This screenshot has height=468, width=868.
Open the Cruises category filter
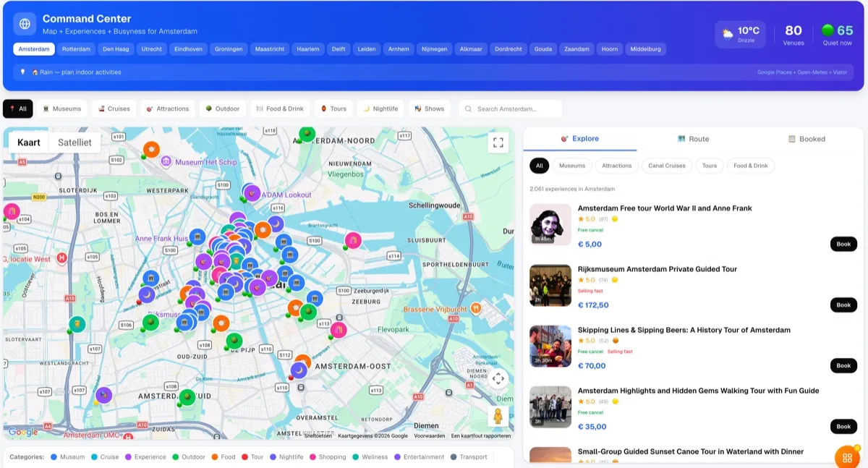point(114,108)
